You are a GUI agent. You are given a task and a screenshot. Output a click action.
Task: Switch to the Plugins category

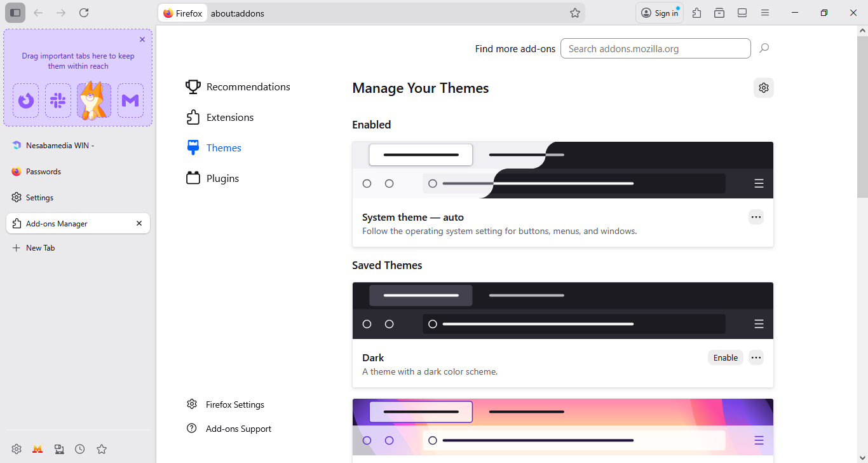(222, 179)
